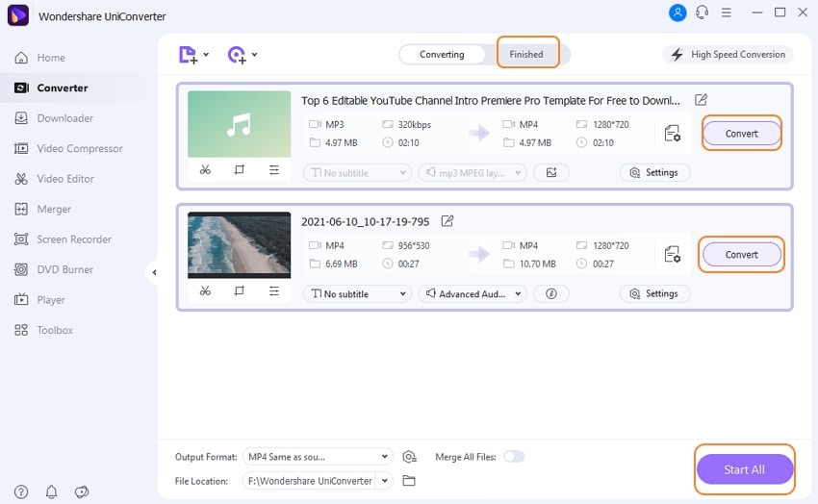Crop the MP3 file
This screenshot has width=818, height=504.
tap(239, 170)
